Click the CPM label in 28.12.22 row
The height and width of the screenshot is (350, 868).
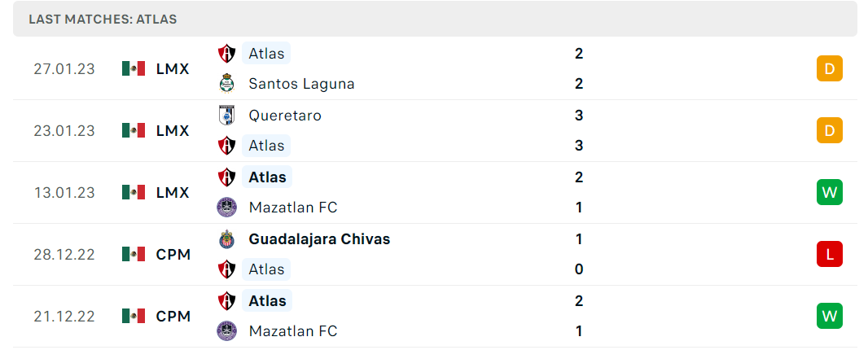coord(173,255)
